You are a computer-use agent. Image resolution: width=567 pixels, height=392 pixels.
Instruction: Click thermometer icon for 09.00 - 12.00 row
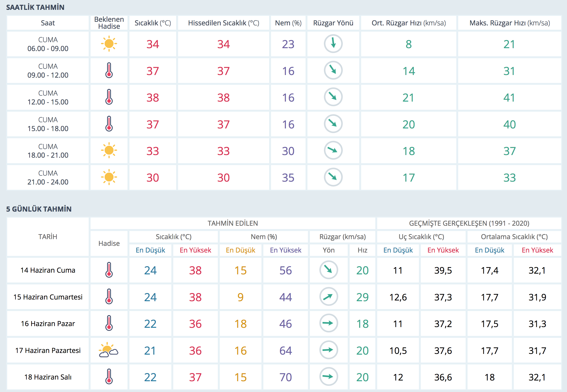coord(109,70)
